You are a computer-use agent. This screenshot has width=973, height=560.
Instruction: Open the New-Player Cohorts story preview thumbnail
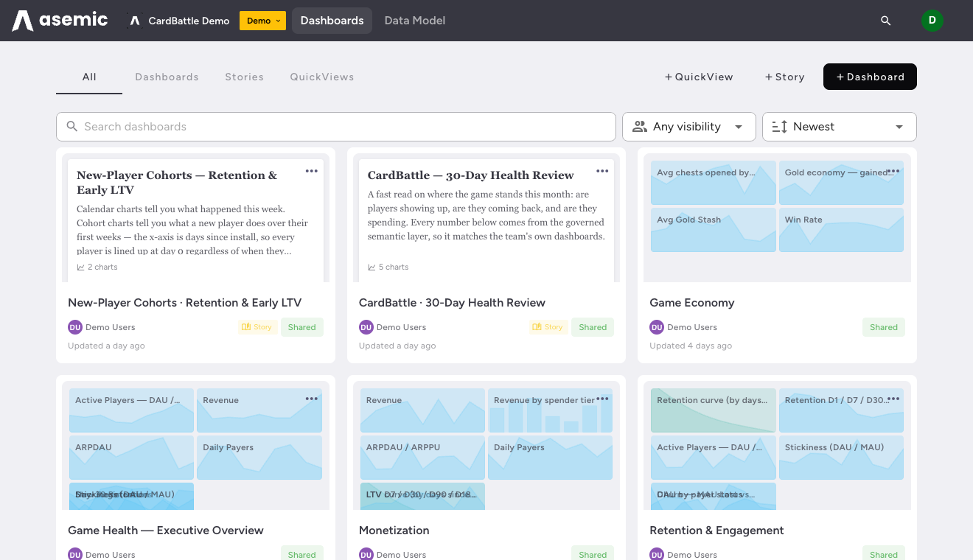point(195,218)
